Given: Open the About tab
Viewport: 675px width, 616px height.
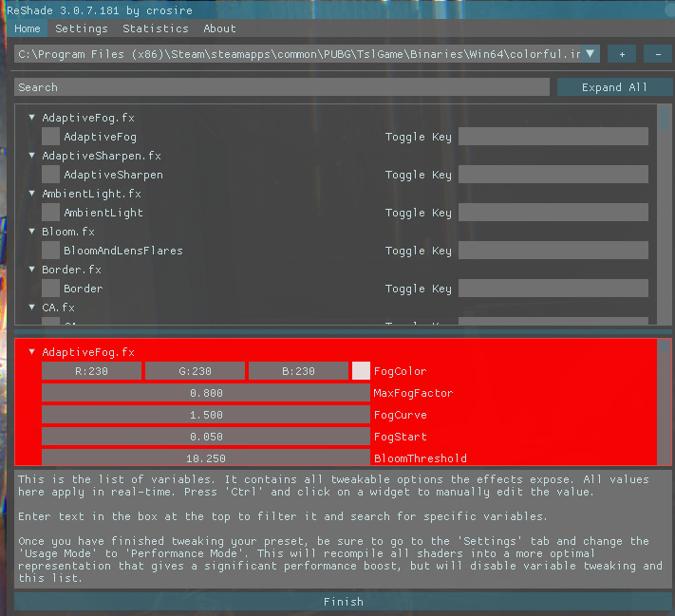Looking at the screenshot, I should click(220, 28).
